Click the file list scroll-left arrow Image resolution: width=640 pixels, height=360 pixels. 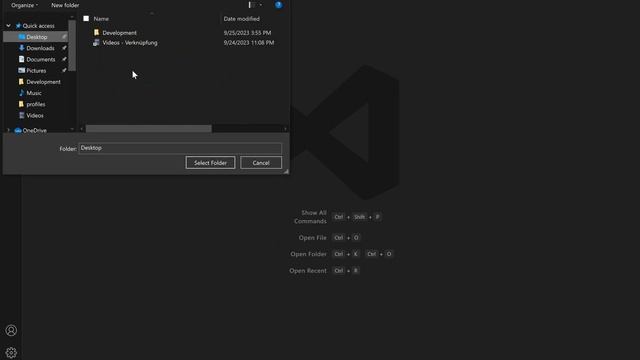[82, 129]
